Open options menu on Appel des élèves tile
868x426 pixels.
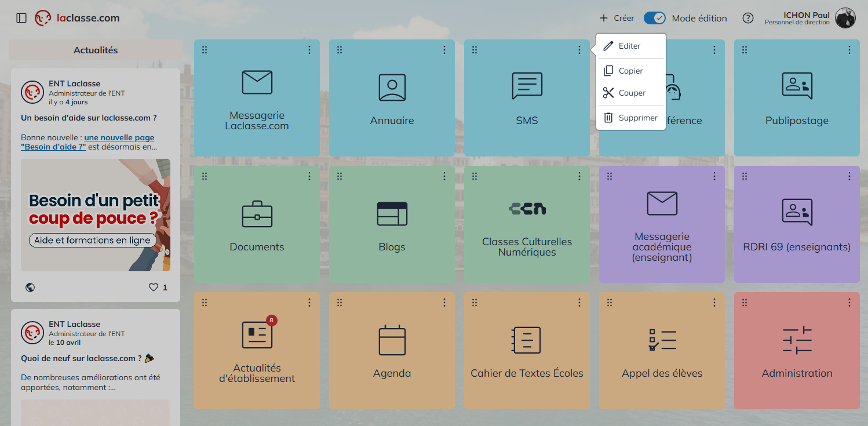714,303
